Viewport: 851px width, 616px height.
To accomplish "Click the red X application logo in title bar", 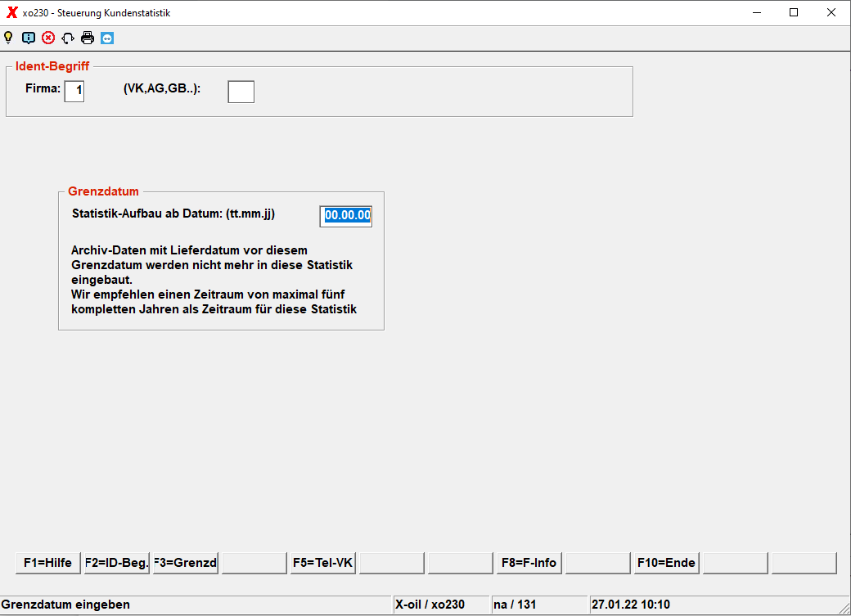I will pyautogui.click(x=12, y=12).
